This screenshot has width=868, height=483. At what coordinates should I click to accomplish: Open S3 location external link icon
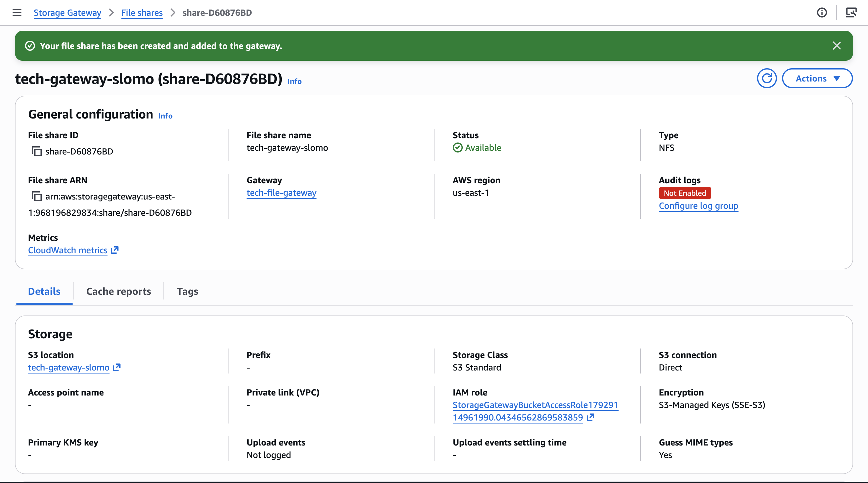116,367
